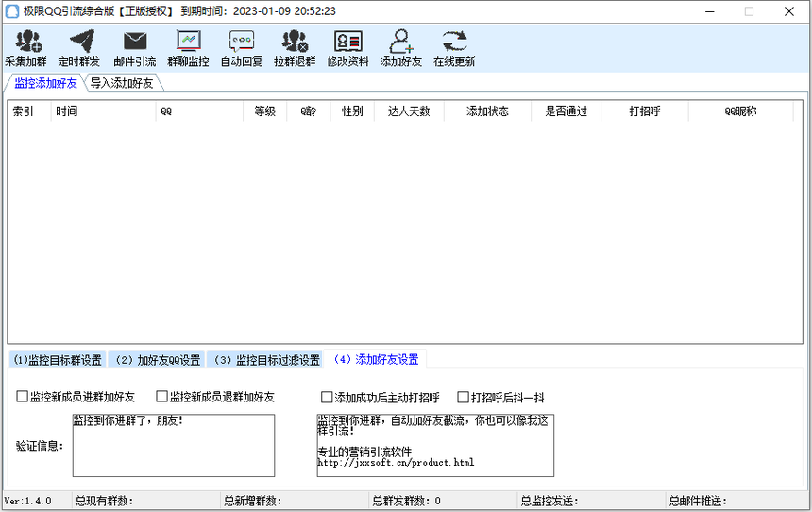Click the 等级 column header

pyautogui.click(x=264, y=111)
